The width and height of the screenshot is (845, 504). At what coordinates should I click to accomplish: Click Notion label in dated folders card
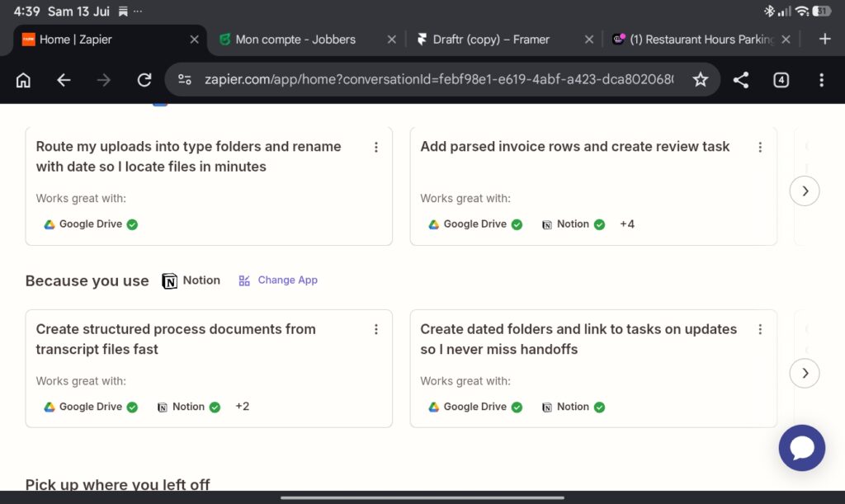(573, 407)
